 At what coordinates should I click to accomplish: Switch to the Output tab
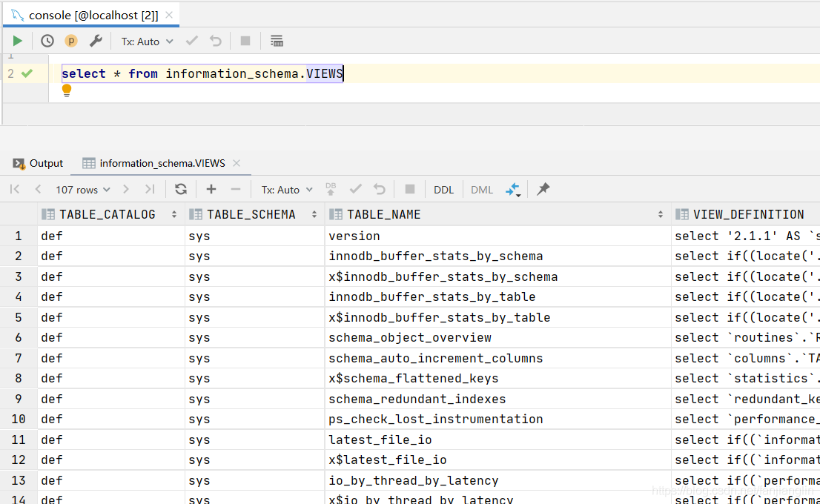click(x=38, y=163)
